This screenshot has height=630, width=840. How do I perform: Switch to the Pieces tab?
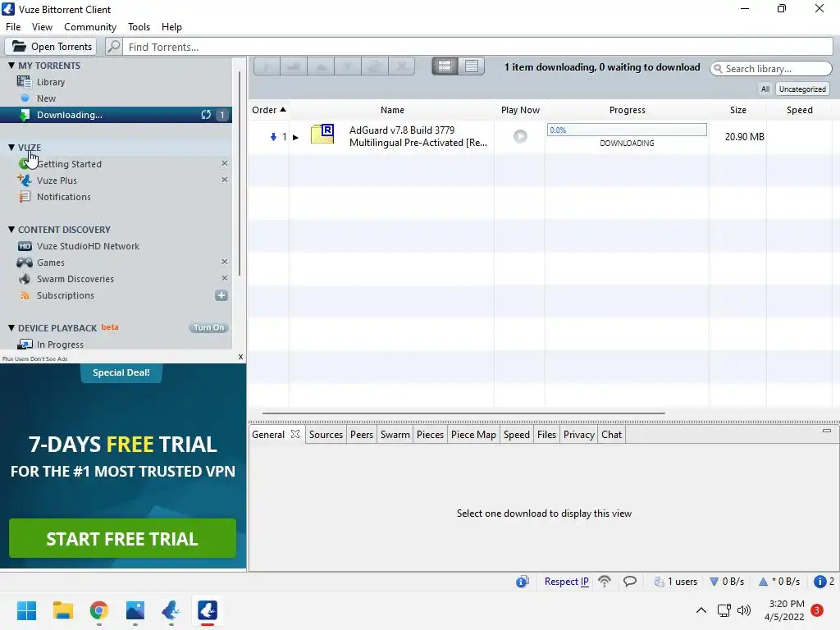[x=430, y=435]
